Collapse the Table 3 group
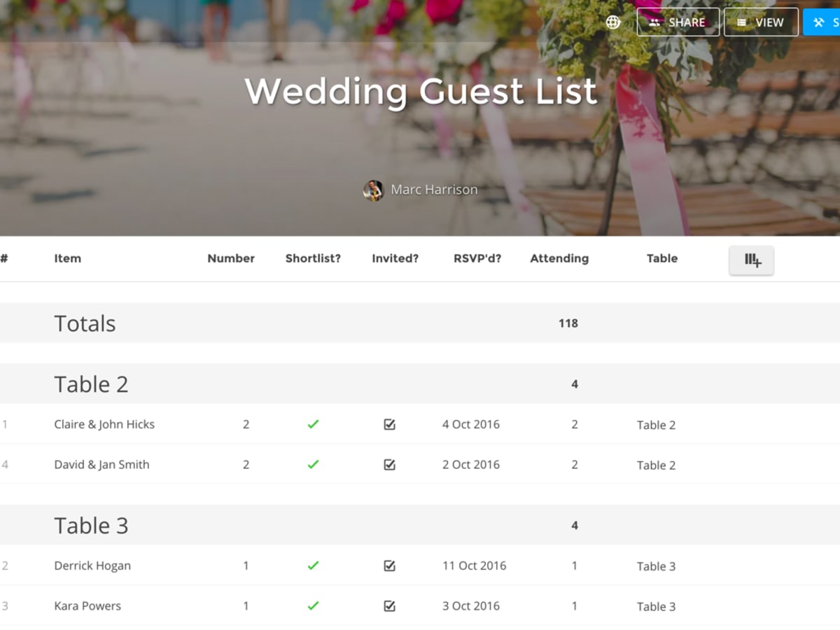The image size is (840, 630). pos(91,525)
